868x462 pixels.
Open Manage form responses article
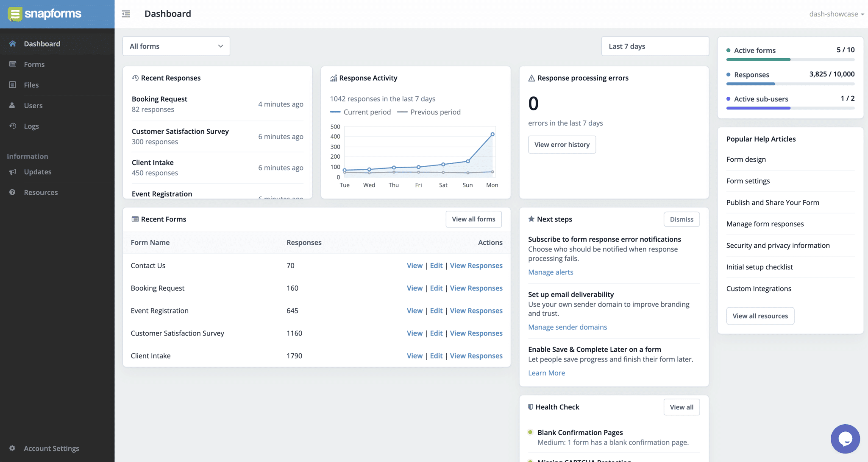(765, 224)
